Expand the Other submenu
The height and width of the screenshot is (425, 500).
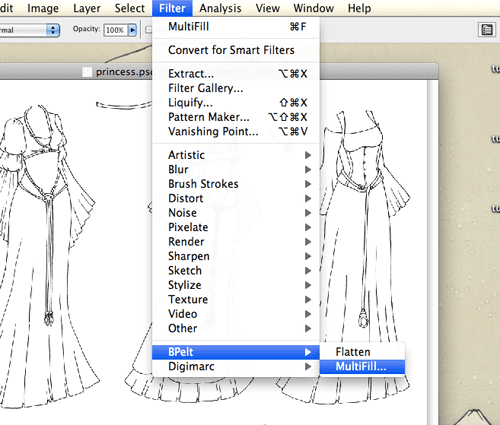tap(236, 328)
